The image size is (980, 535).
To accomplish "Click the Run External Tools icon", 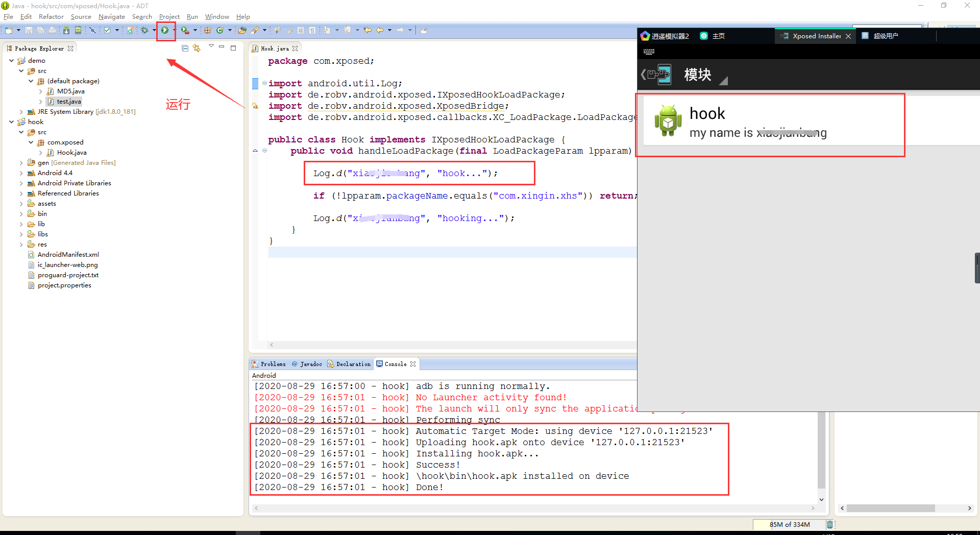I will click(185, 31).
